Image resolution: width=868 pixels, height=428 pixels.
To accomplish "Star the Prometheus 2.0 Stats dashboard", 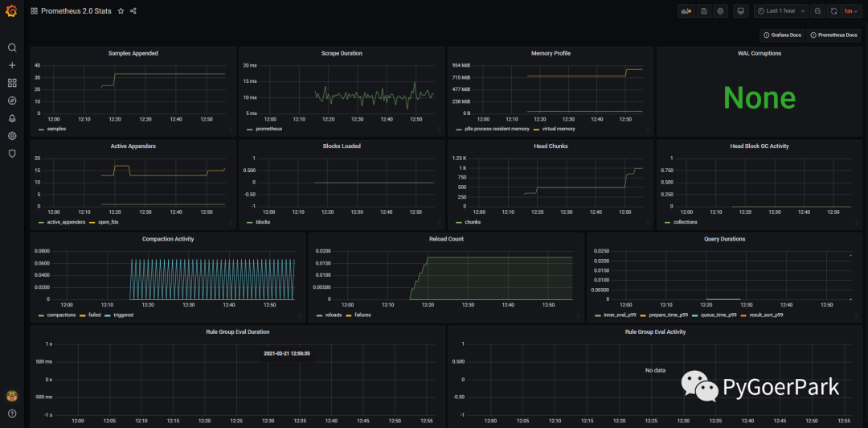I will (x=121, y=11).
